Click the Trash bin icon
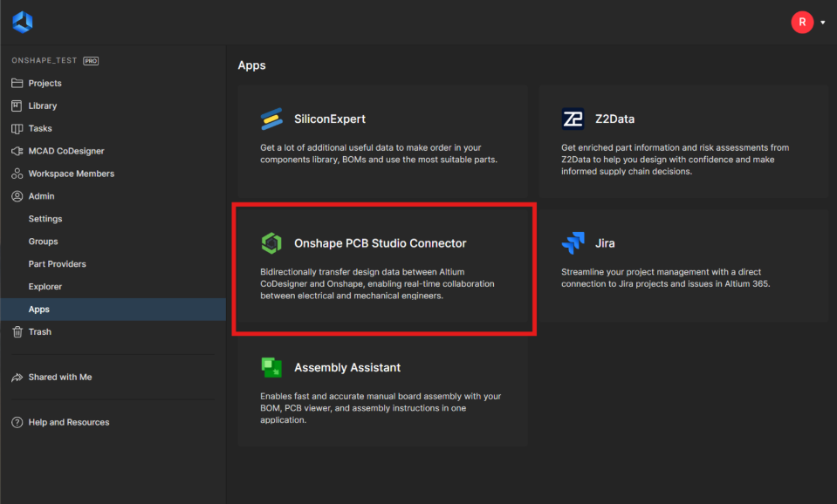 tap(17, 331)
